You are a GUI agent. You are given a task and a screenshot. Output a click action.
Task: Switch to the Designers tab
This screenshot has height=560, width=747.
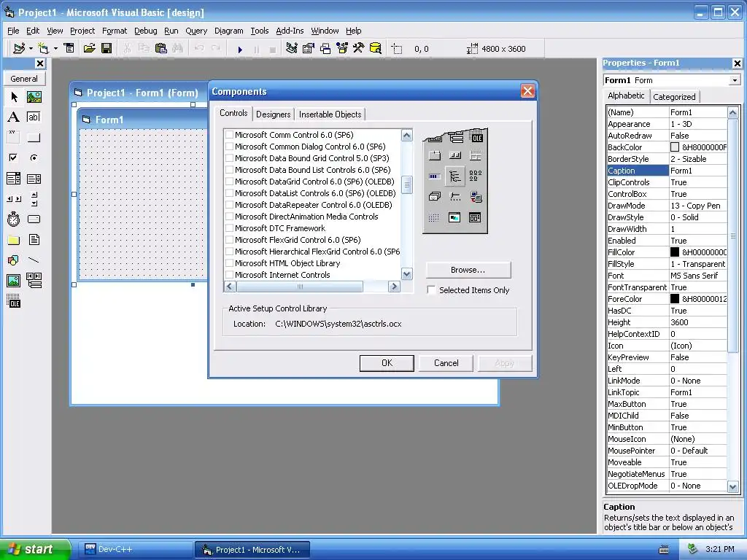(x=273, y=114)
